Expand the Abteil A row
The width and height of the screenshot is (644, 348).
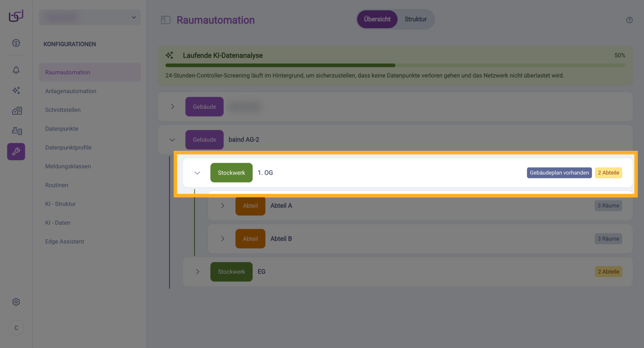click(x=223, y=206)
